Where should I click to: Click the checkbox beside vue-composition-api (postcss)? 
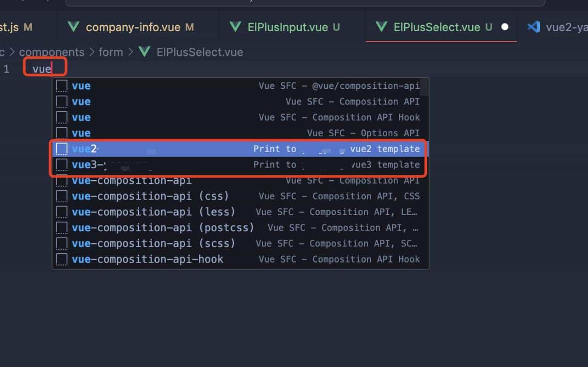click(61, 227)
